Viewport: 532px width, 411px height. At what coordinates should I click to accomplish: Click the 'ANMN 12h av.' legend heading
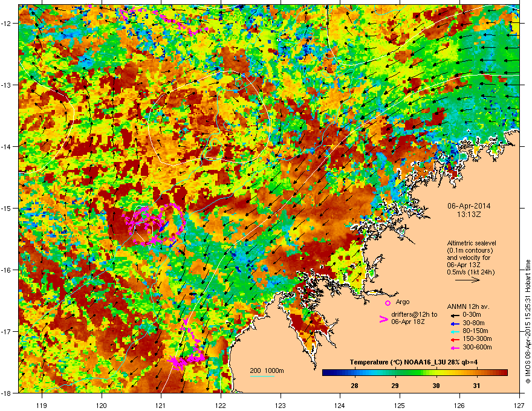468,306
